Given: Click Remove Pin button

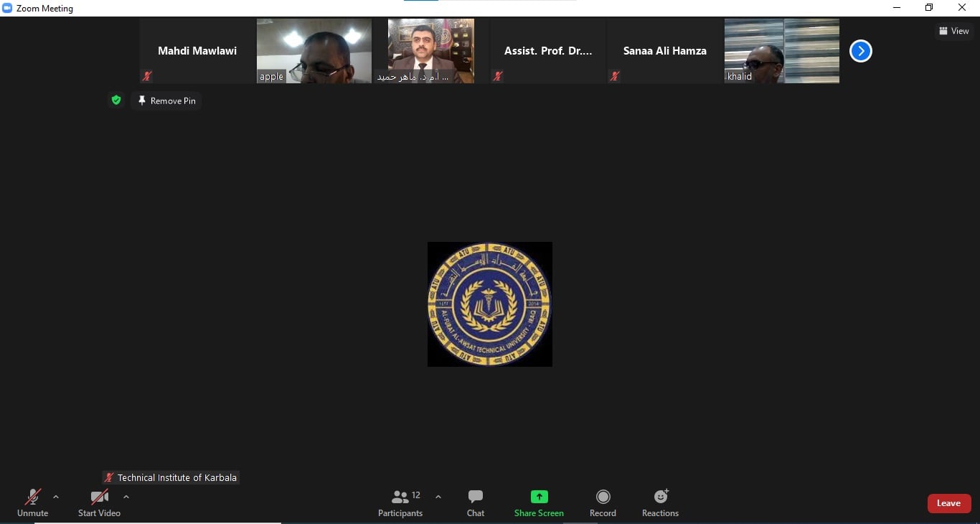Looking at the screenshot, I should (x=166, y=100).
